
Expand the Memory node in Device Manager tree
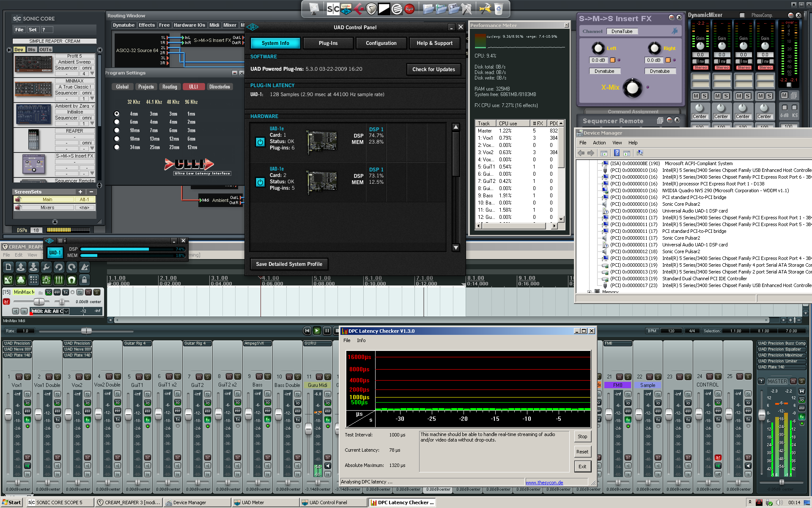pyautogui.click(x=589, y=292)
